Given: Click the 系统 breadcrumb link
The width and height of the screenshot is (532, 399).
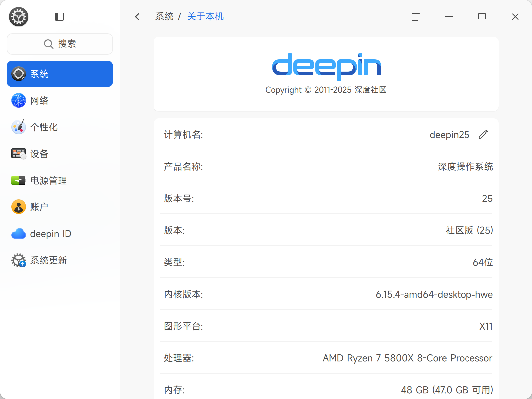Looking at the screenshot, I should pos(164,16).
